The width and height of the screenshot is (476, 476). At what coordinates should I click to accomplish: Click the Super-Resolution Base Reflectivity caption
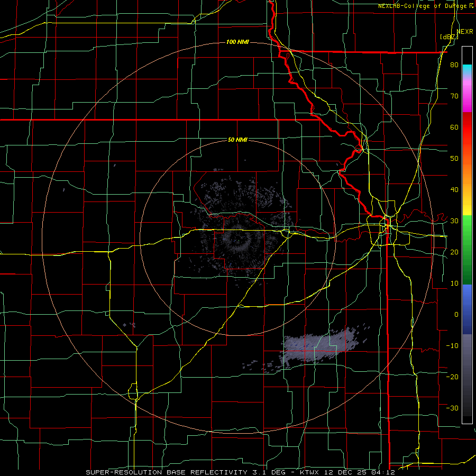240,472
